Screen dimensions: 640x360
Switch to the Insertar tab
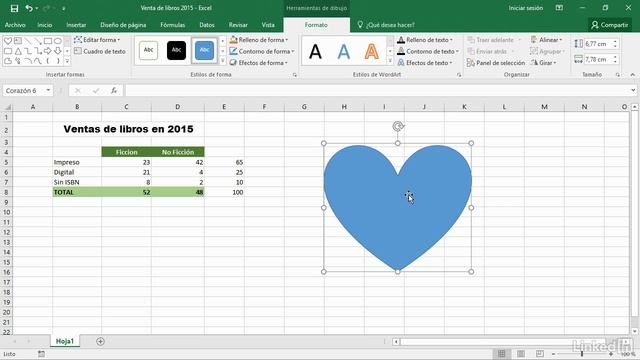[76, 25]
